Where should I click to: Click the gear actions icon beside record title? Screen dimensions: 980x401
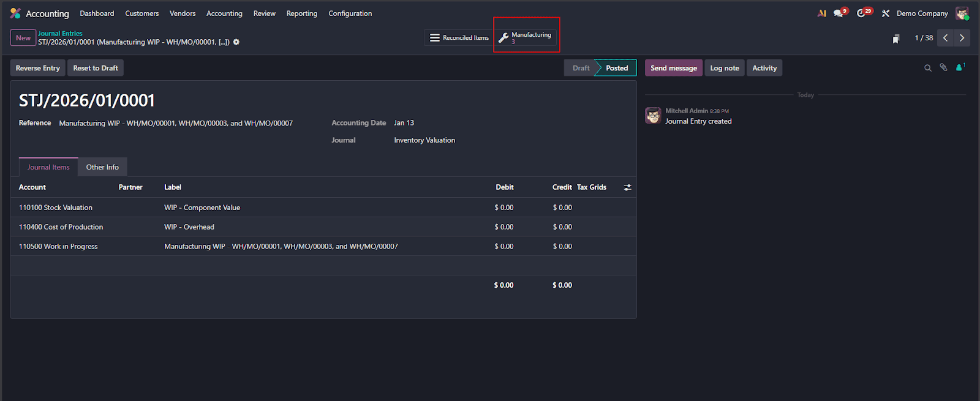(236, 42)
